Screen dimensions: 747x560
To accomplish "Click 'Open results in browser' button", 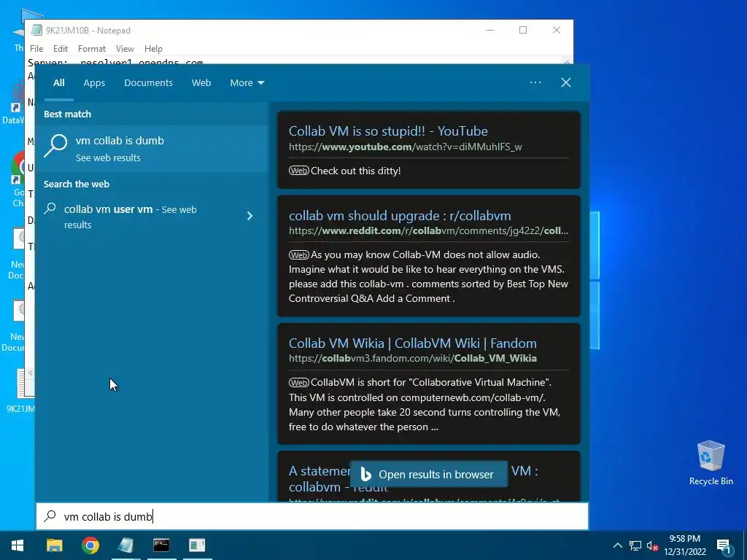I will [x=428, y=474].
